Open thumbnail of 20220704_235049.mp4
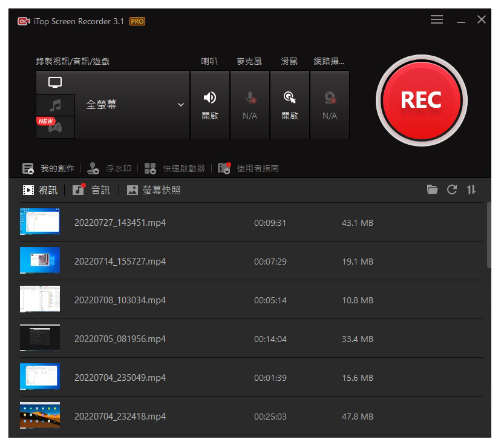The width and height of the screenshot is (501, 448). (x=40, y=377)
